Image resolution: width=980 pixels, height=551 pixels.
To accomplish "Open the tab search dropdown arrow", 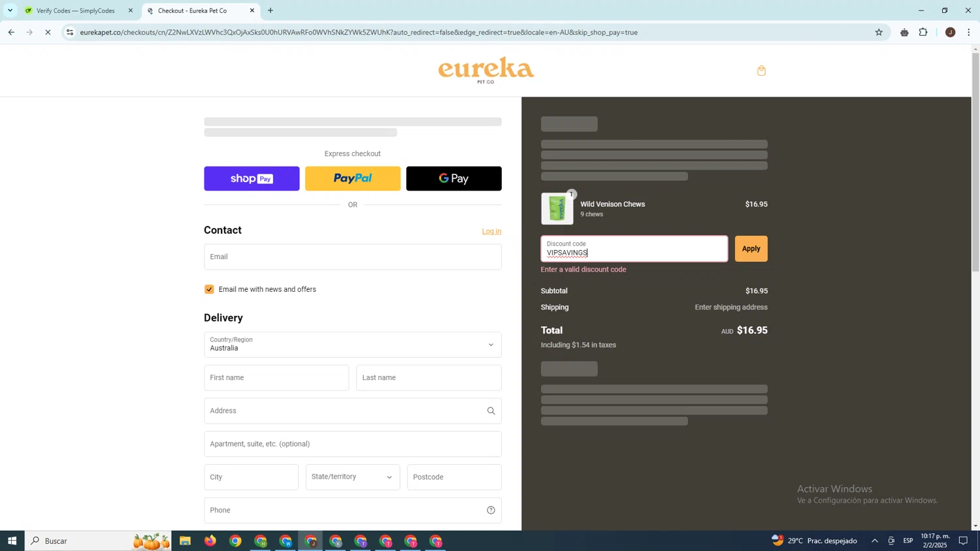I will [10, 10].
